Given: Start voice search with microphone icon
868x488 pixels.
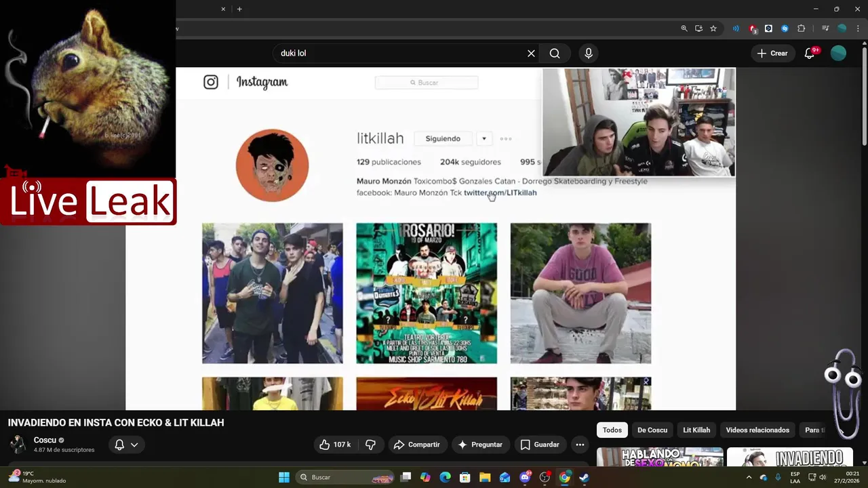Looking at the screenshot, I should point(588,54).
